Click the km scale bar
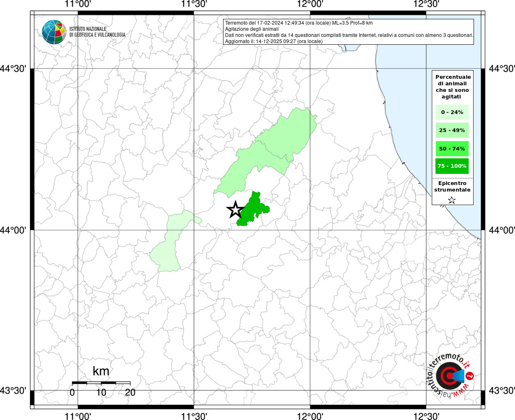Image resolution: width=515 pixels, height=420 pixels. 101,383
